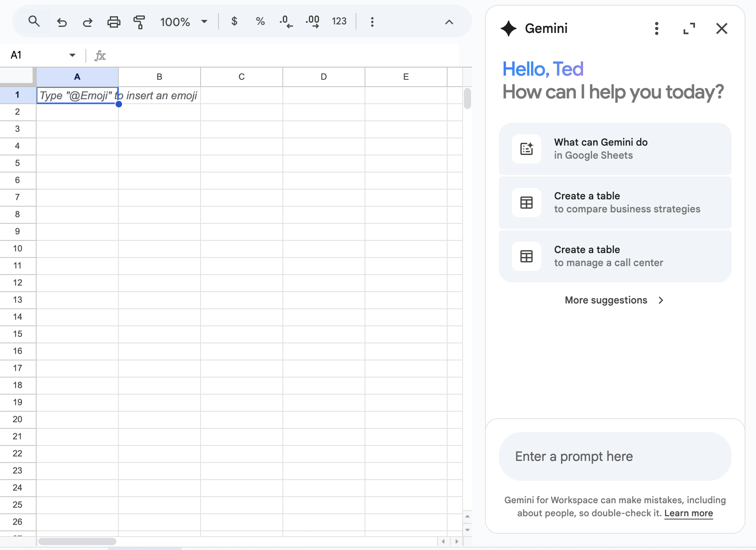The width and height of the screenshot is (756, 550).
Task: Open the 123 more formats menu
Action: coord(339,22)
